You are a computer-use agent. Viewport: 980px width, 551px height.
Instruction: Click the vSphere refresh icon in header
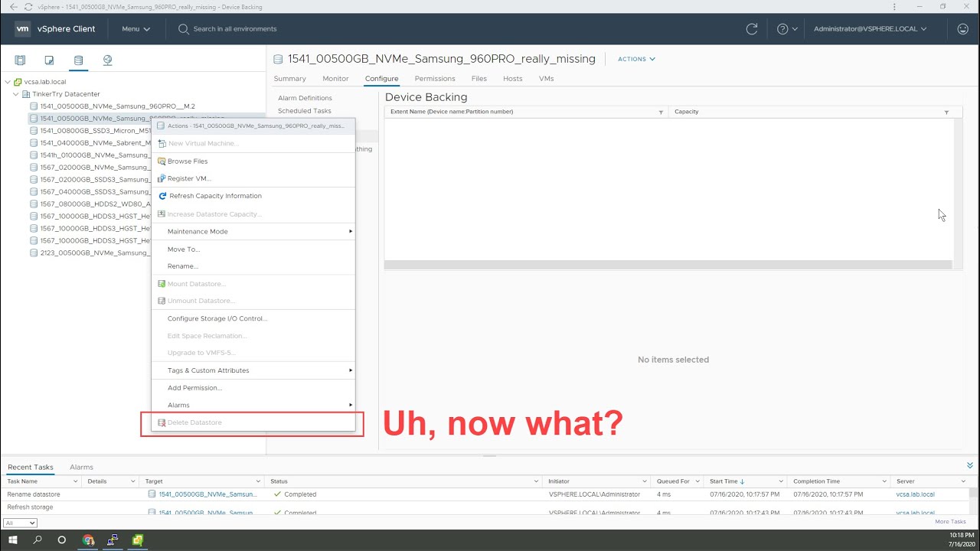[752, 29]
